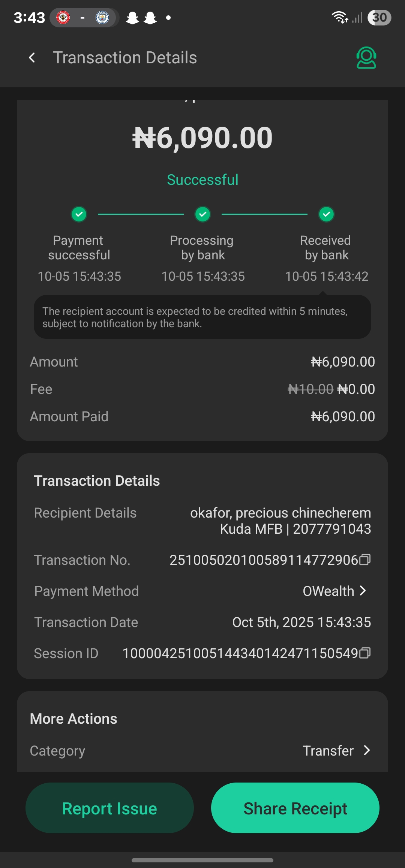The image size is (405, 868).
Task: Select the Category row under More Actions
Action: tap(202, 750)
